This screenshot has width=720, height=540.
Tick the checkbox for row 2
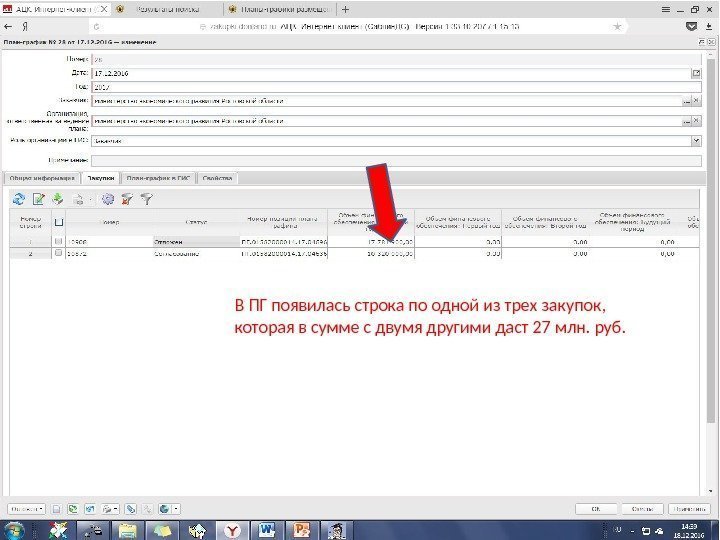coord(58,253)
